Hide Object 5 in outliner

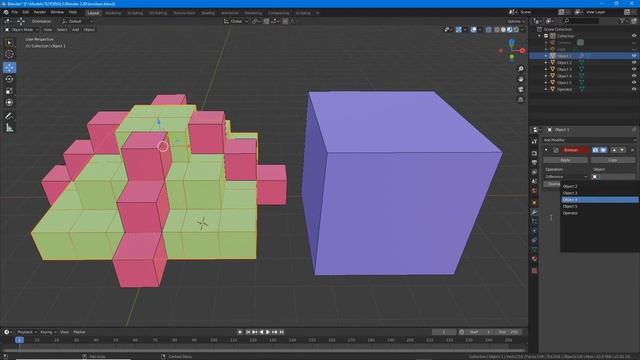tap(634, 82)
